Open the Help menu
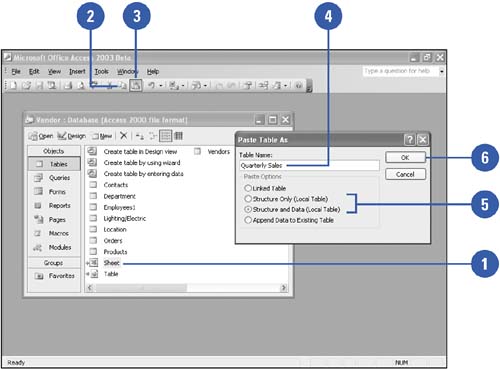 click(x=153, y=71)
